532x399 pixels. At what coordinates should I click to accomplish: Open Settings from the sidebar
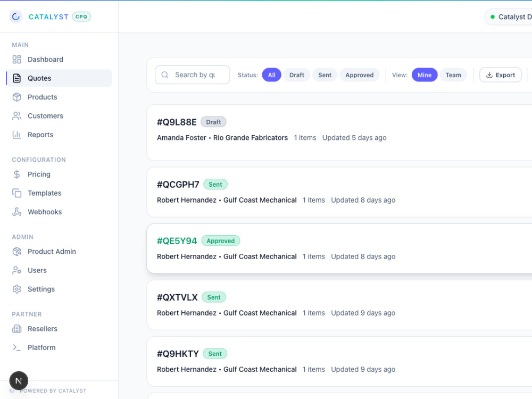(59, 289)
